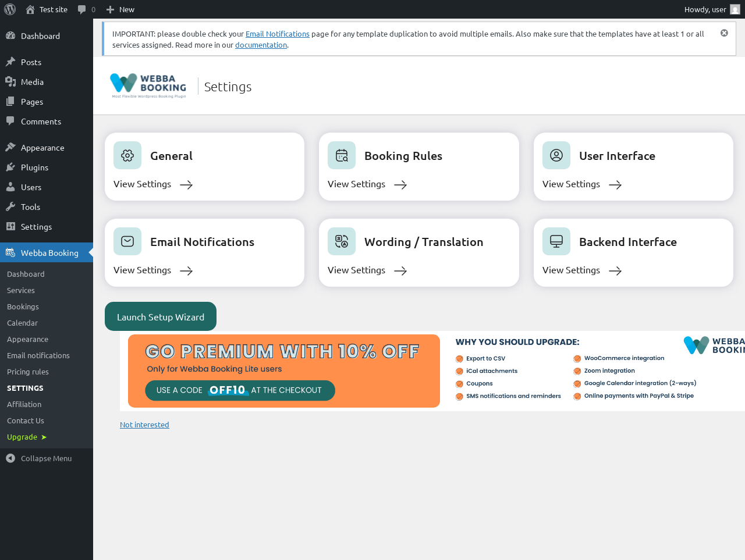The width and height of the screenshot is (745, 560).
Task: Open Contact Us submenu item
Action: [x=26, y=420]
